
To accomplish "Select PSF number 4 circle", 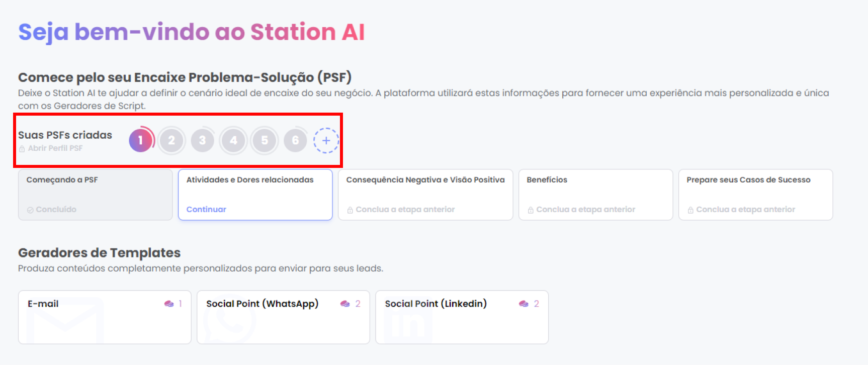I will pyautogui.click(x=233, y=140).
